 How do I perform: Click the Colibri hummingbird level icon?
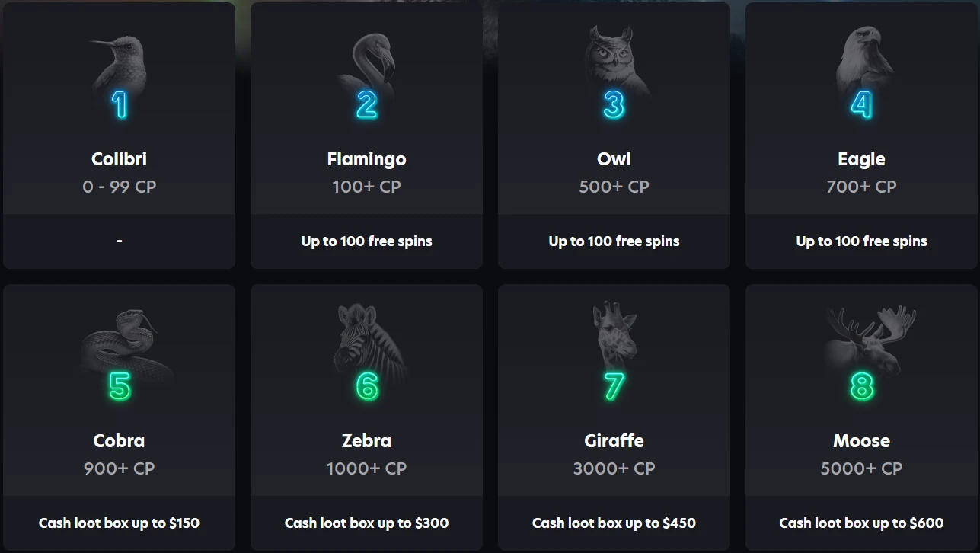click(x=120, y=79)
